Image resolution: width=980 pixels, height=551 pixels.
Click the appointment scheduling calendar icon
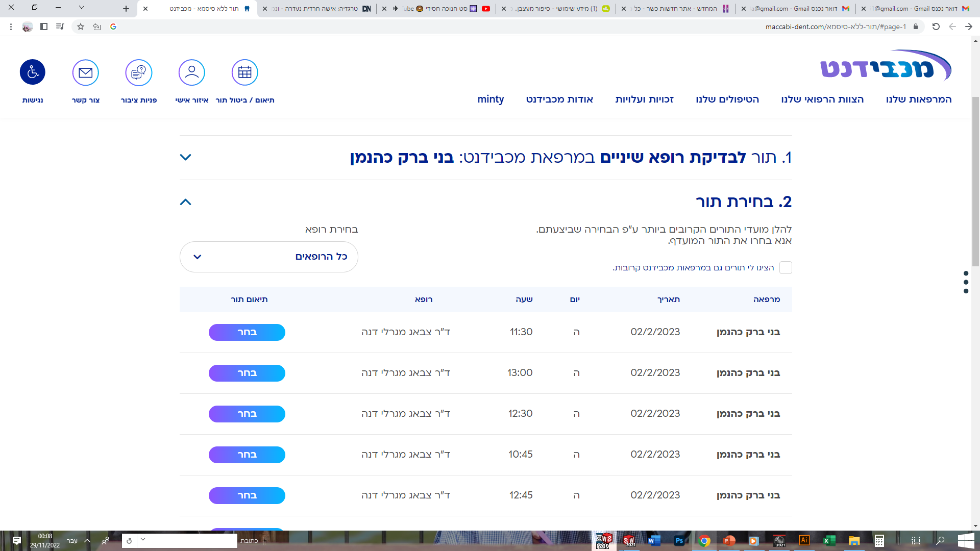point(245,72)
